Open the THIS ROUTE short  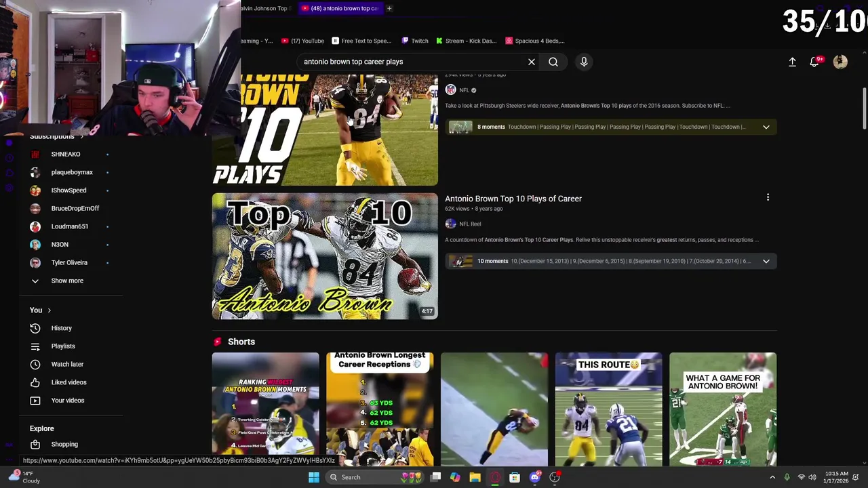click(608, 409)
